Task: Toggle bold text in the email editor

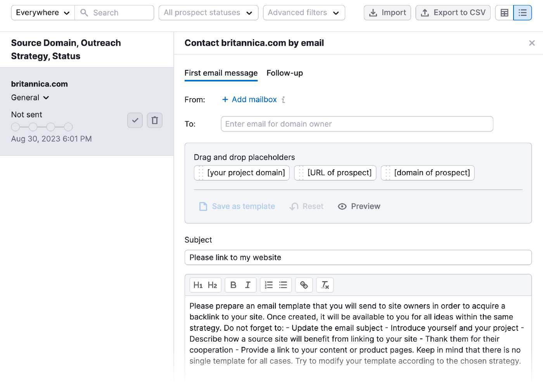Action: (x=233, y=285)
